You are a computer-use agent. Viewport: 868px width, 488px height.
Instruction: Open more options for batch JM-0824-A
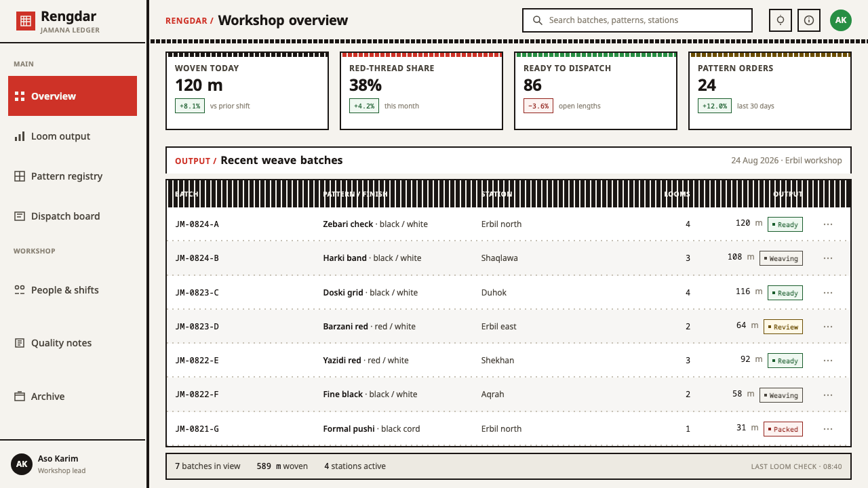click(x=828, y=224)
